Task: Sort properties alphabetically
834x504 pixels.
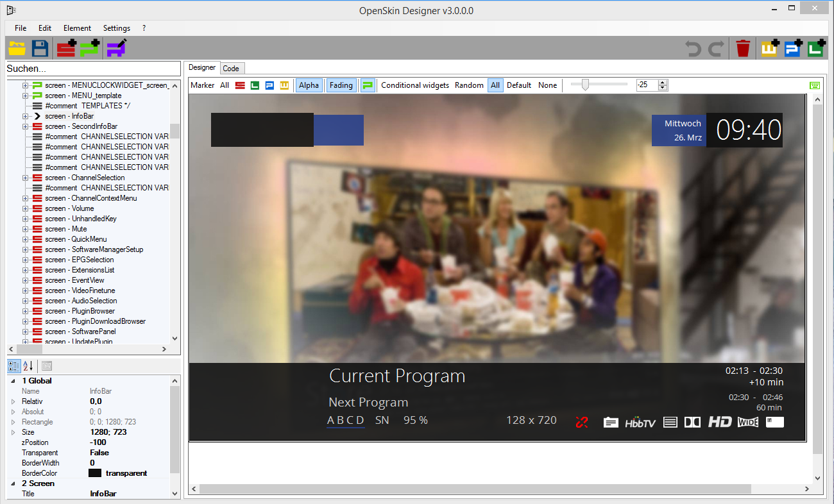Action: (x=28, y=366)
